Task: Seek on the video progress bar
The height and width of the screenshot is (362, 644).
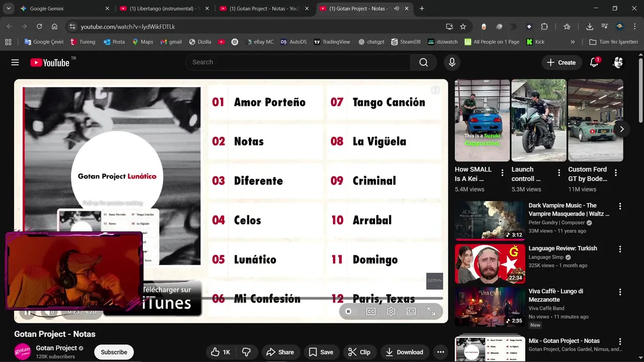Action: click(x=231, y=298)
